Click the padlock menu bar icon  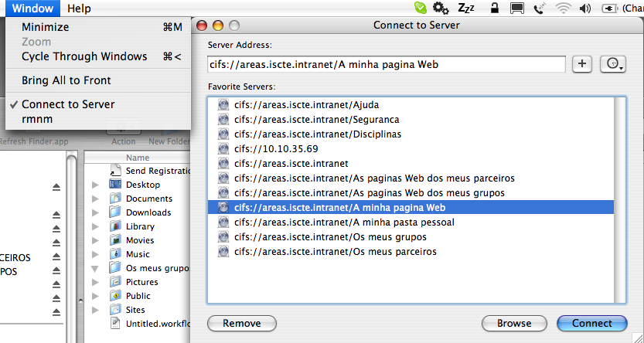pyautogui.click(x=495, y=8)
